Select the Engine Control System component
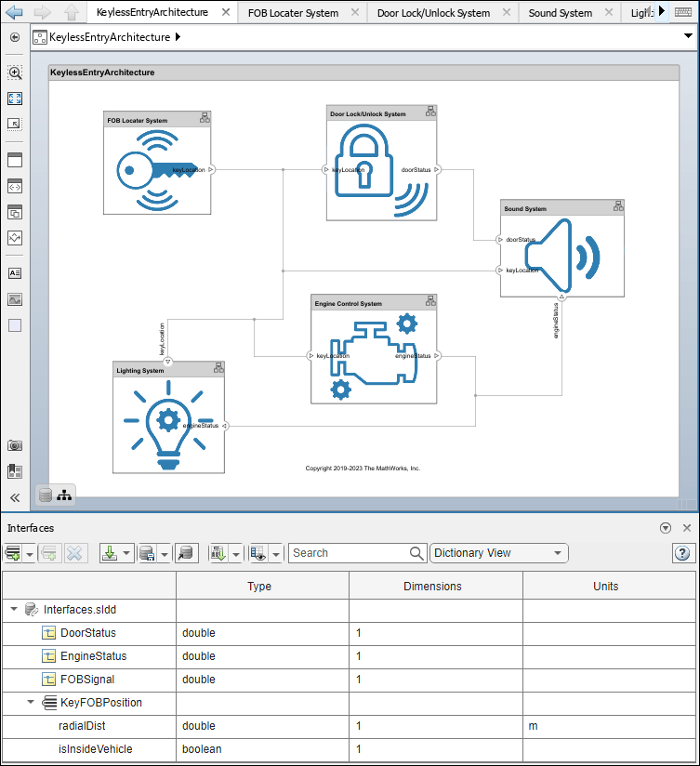Viewport: 700px width, 766px height. point(374,349)
